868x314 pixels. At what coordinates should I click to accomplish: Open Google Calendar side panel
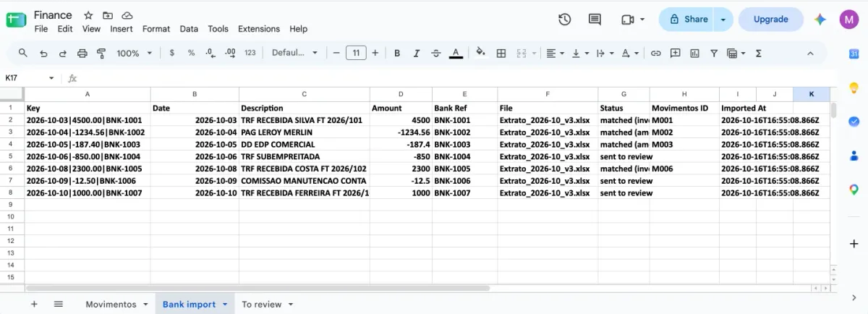coord(854,54)
